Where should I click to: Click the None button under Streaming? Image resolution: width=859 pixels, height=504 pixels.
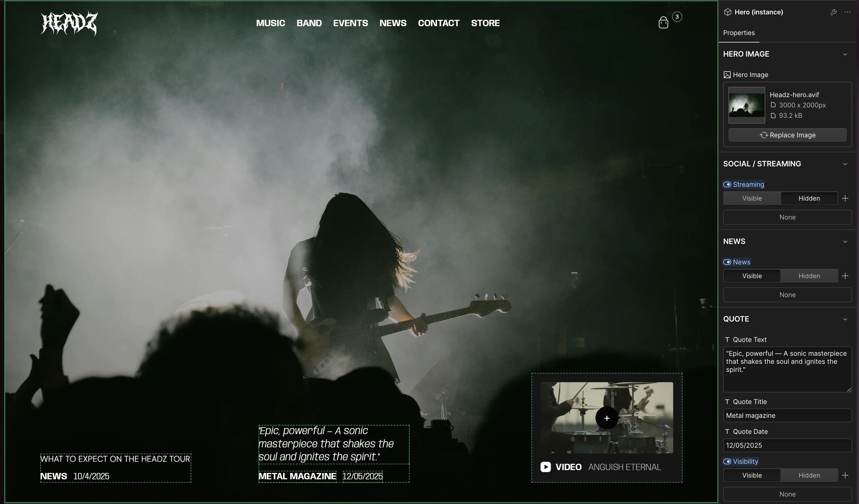click(787, 217)
